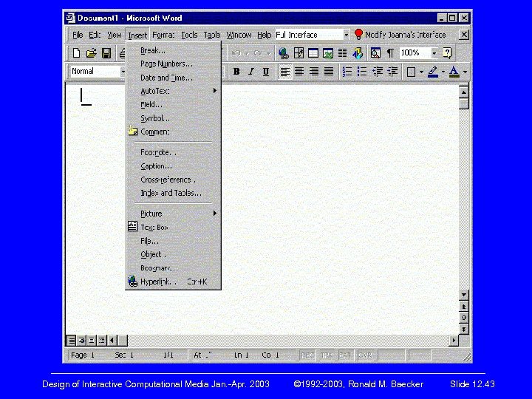
Task: Click the Insert Table toolbar icon
Action: (x=313, y=53)
